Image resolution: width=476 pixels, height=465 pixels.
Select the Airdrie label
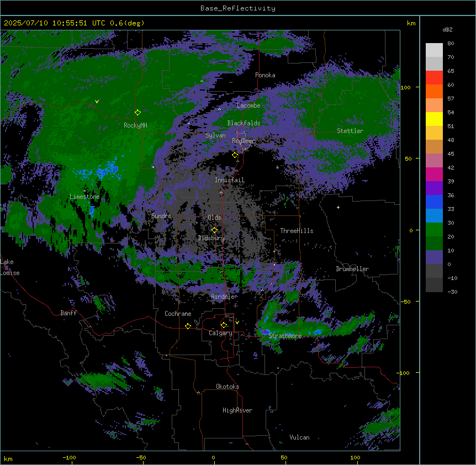click(223, 297)
